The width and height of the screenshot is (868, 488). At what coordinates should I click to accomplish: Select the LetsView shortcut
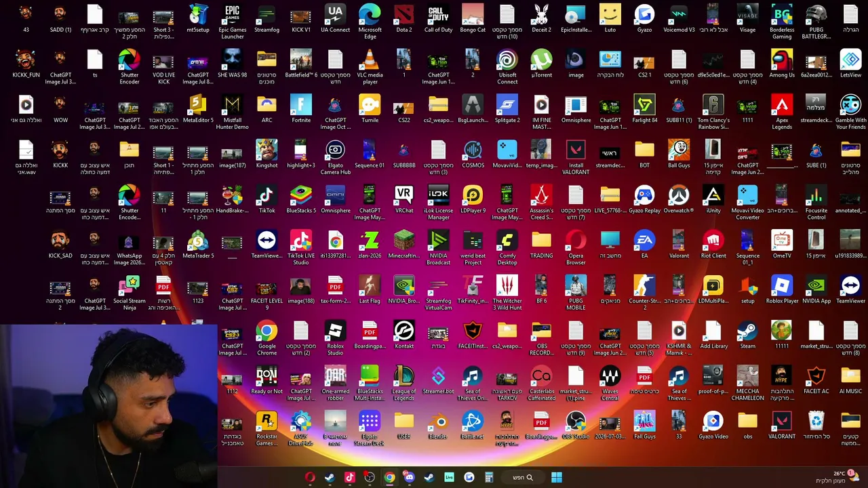pos(850,64)
